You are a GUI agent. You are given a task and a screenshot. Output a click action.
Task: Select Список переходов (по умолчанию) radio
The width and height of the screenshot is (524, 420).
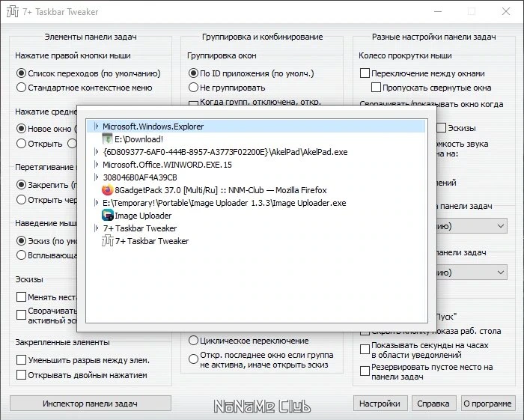(x=21, y=73)
